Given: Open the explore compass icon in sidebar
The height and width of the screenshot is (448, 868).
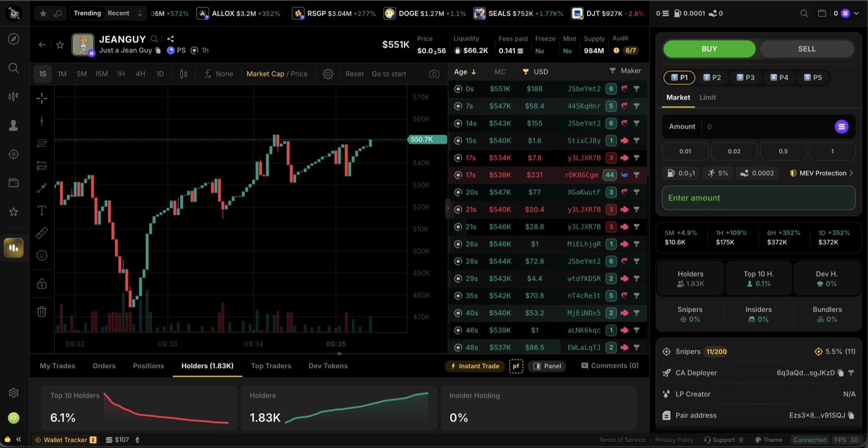Looking at the screenshot, I should click(14, 39).
